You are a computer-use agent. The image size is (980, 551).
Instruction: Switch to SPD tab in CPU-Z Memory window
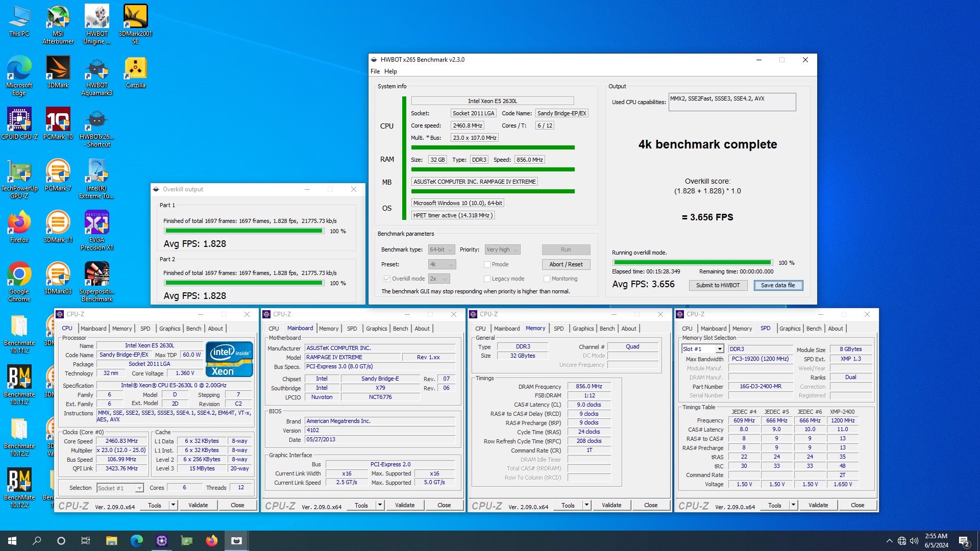(558, 329)
